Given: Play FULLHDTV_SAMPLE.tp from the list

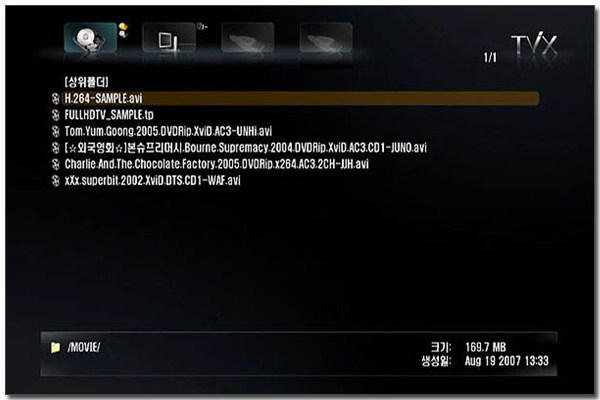Looking at the screenshot, I should pos(109,115).
